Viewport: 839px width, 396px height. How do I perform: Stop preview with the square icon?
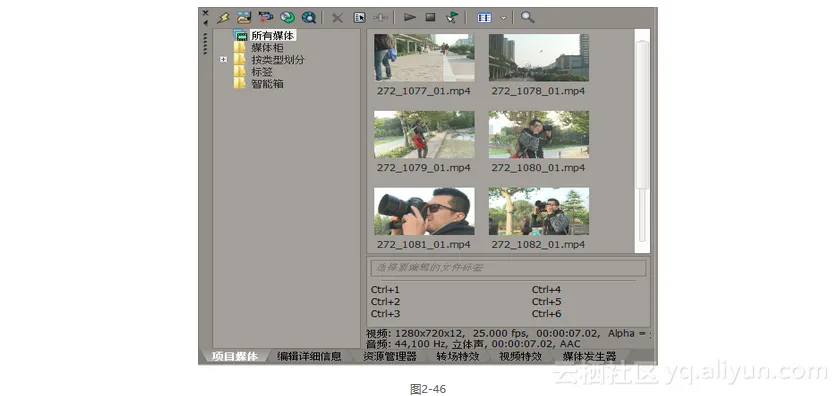[430, 17]
